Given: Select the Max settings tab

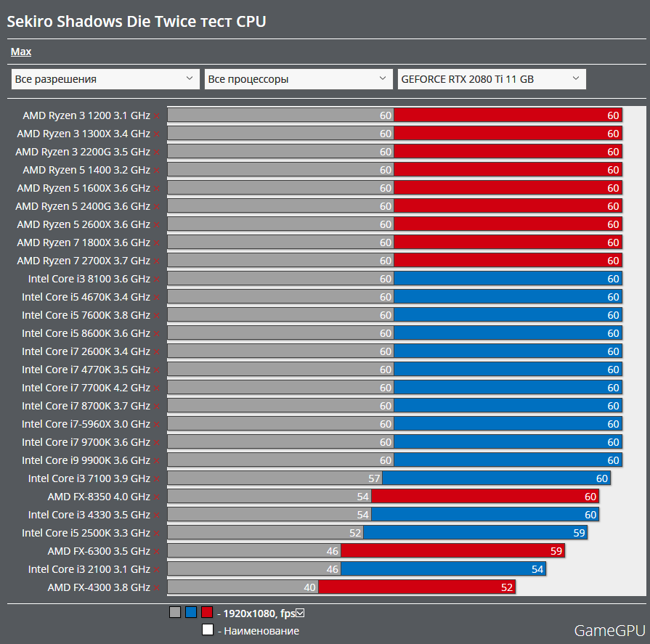Looking at the screenshot, I should [x=21, y=52].
